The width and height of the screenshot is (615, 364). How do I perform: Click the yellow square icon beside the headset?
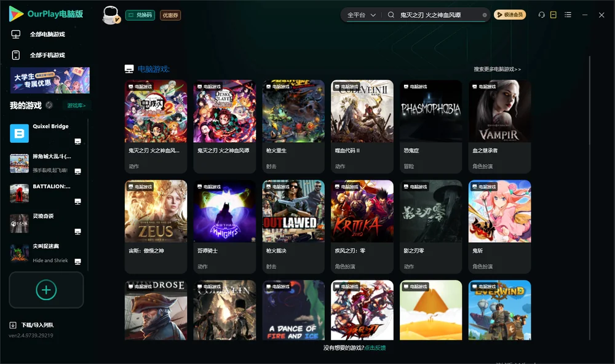coord(553,15)
